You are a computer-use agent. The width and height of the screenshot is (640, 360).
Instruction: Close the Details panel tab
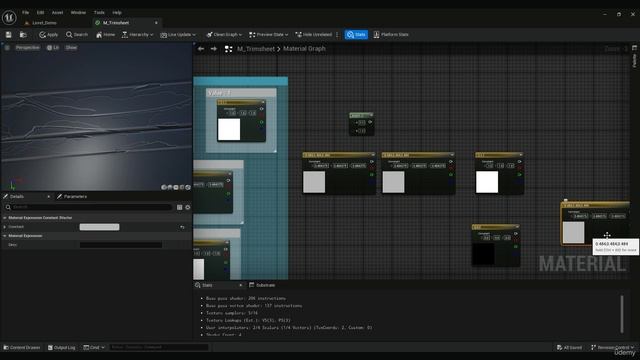(x=49, y=197)
